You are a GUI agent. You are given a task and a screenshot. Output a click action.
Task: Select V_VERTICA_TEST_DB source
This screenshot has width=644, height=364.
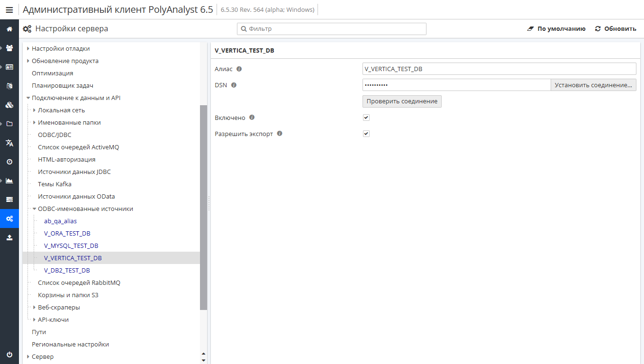73,258
